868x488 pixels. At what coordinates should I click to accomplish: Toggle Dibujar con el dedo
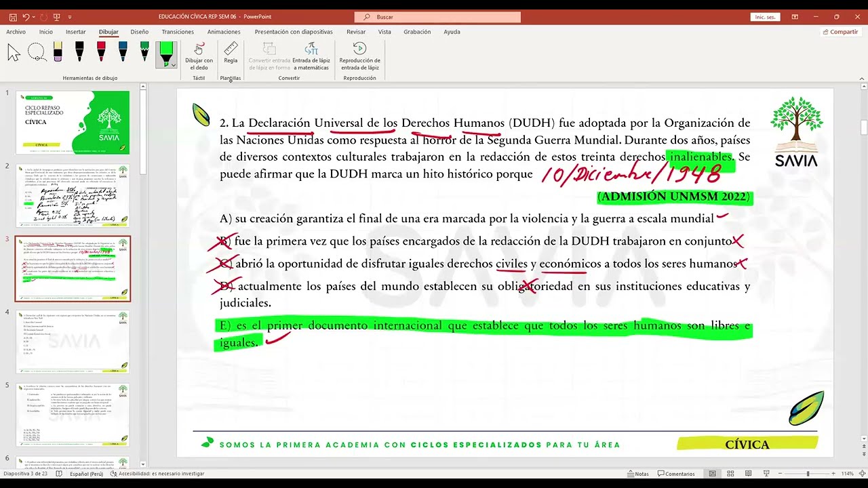click(199, 56)
